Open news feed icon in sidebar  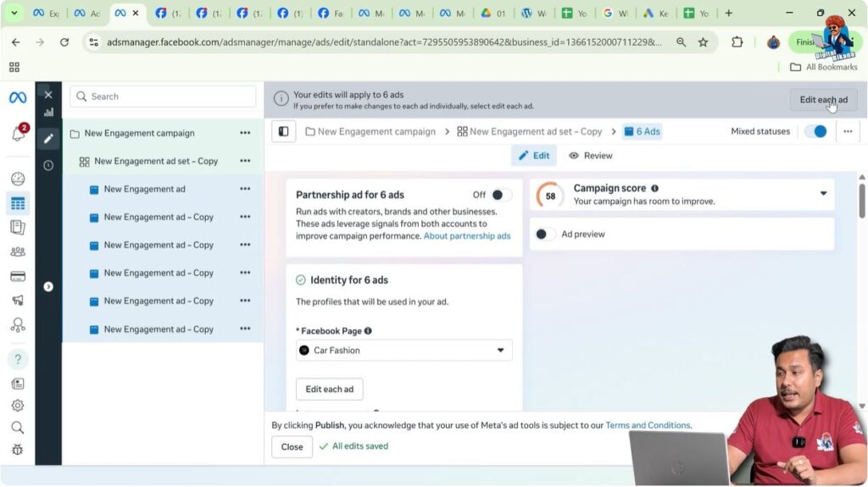[x=18, y=384]
